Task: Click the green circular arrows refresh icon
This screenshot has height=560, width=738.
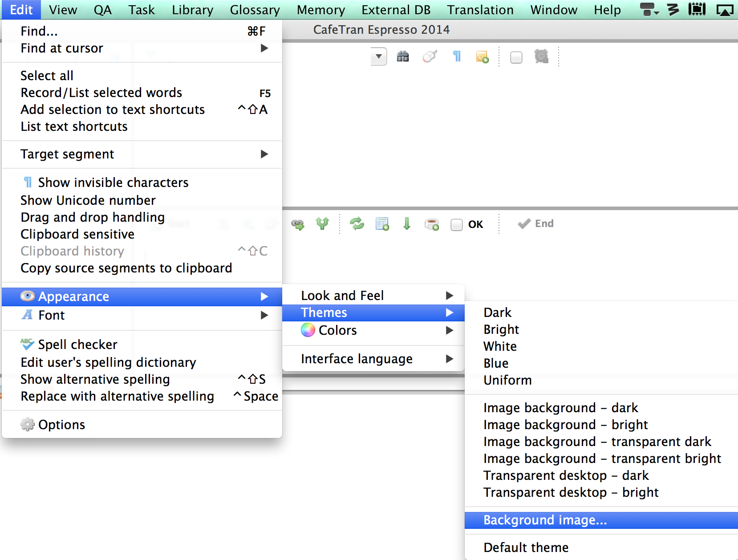Action: [x=357, y=223]
